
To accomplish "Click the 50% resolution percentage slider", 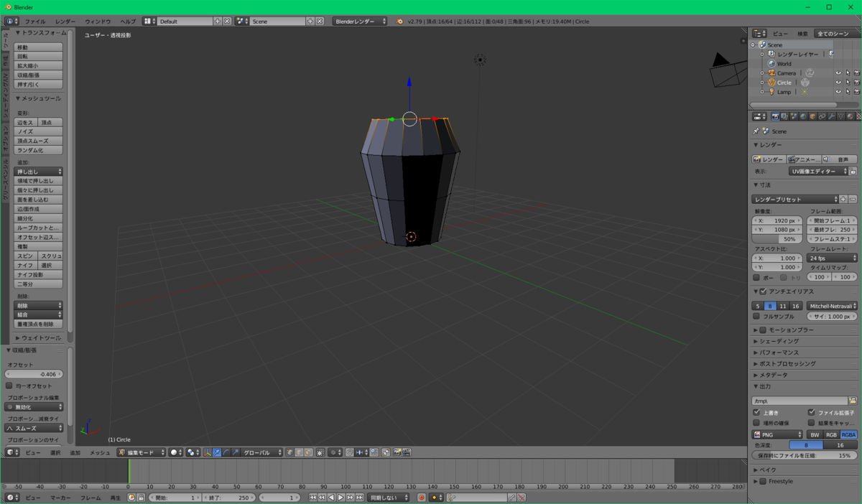I will (779, 238).
